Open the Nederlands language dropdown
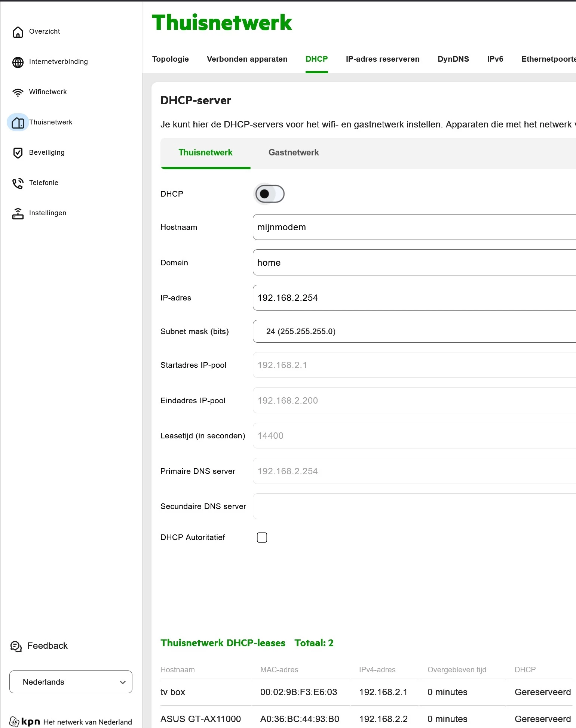This screenshot has height=728, width=576. 71,682
